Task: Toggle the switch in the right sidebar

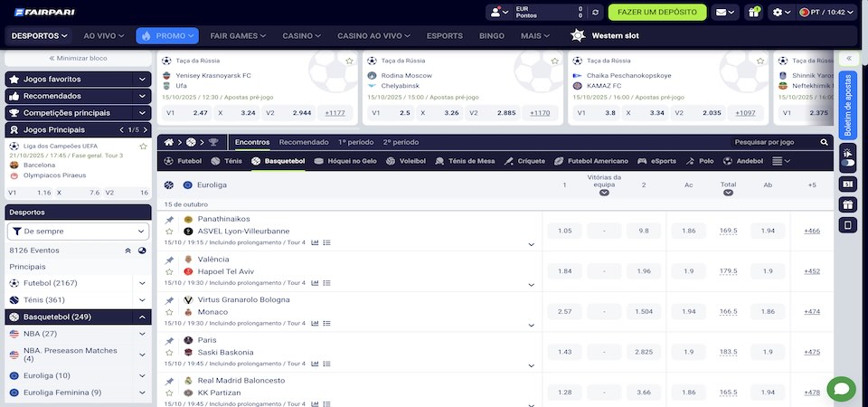Action: coord(847,163)
